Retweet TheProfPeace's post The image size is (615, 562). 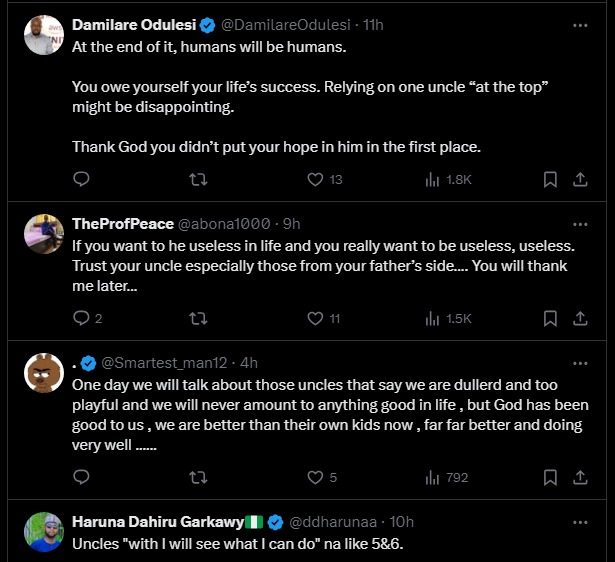click(x=198, y=319)
